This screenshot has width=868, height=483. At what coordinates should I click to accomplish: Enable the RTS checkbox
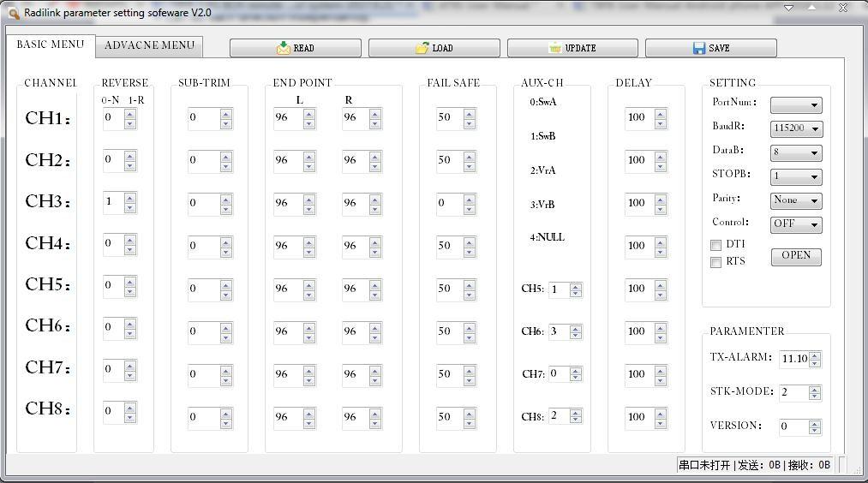click(x=715, y=262)
